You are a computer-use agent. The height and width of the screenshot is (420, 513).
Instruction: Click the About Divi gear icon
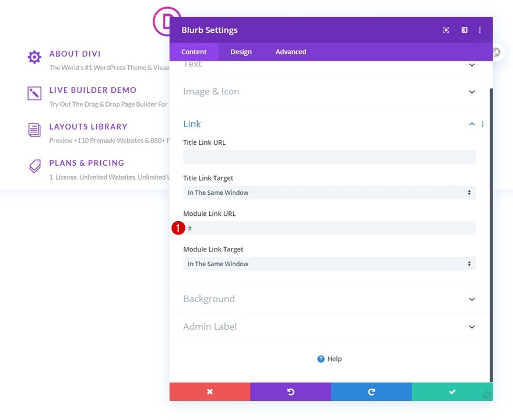(34, 57)
